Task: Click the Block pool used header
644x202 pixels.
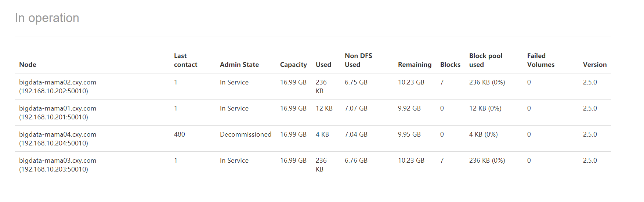Action: coord(485,60)
